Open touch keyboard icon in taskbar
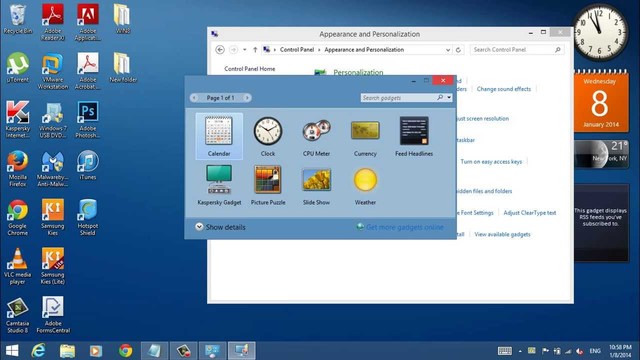The image size is (640, 360). [504, 351]
